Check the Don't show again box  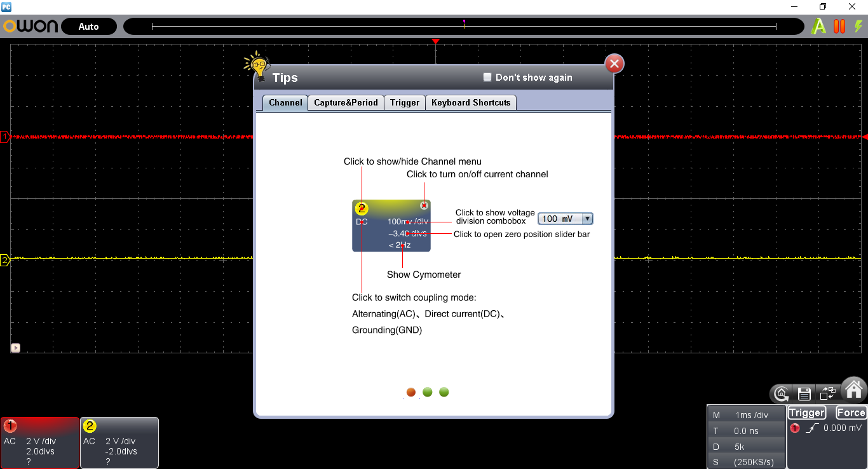[487, 77]
